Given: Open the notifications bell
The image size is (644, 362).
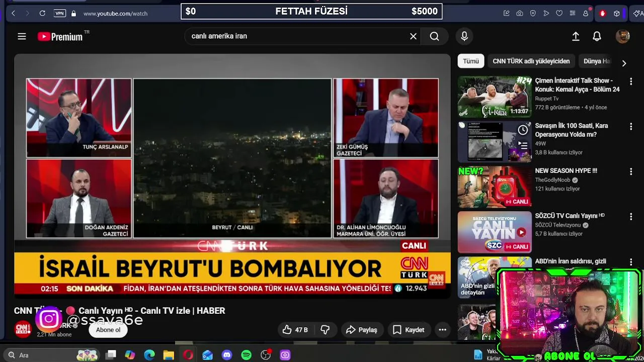Looking at the screenshot, I should pos(597,36).
